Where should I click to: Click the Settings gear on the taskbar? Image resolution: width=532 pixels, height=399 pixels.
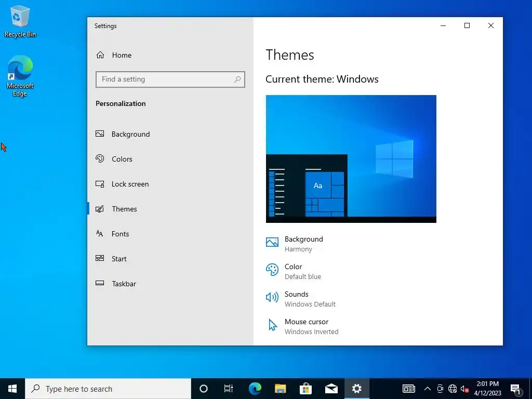click(356, 389)
